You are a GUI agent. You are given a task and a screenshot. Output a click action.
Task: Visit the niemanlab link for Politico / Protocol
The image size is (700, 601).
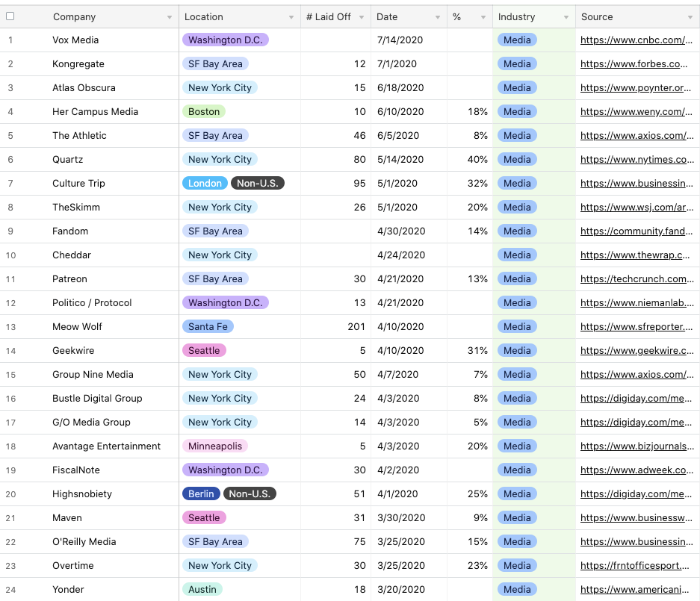pos(637,303)
